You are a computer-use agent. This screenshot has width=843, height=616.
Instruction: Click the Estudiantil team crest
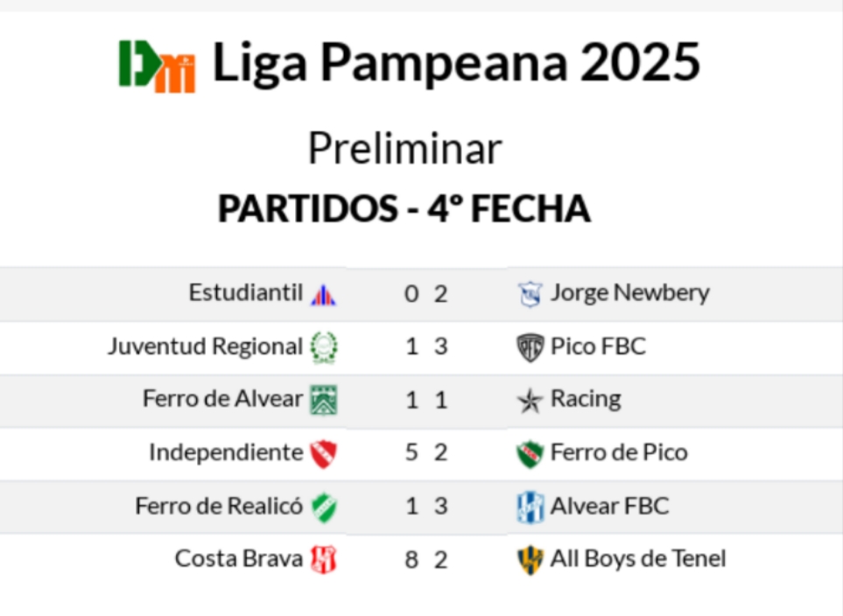point(323,294)
